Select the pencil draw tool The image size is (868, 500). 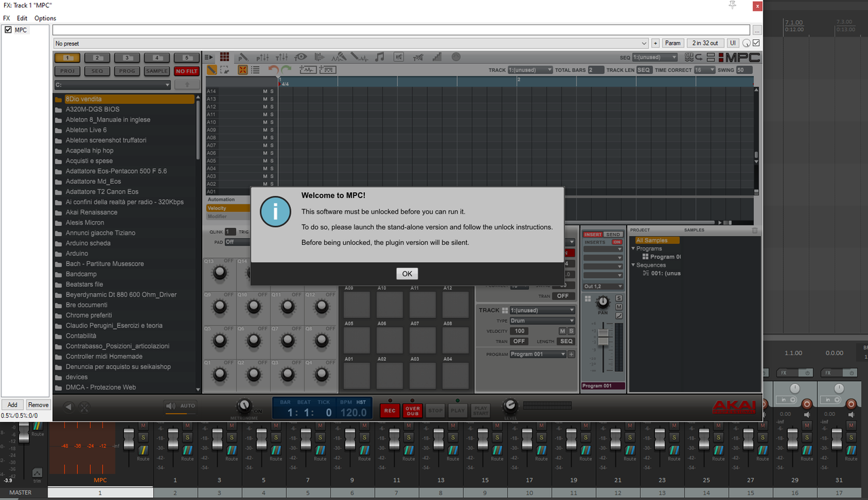212,70
